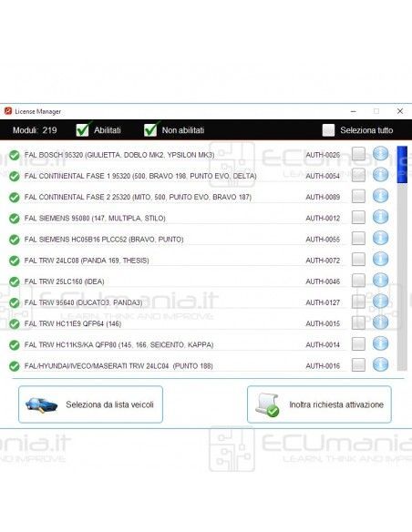Select checkbox for AUTH-0089 module
The height and width of the screenshot is (532, 412).
tap(358, 196)
